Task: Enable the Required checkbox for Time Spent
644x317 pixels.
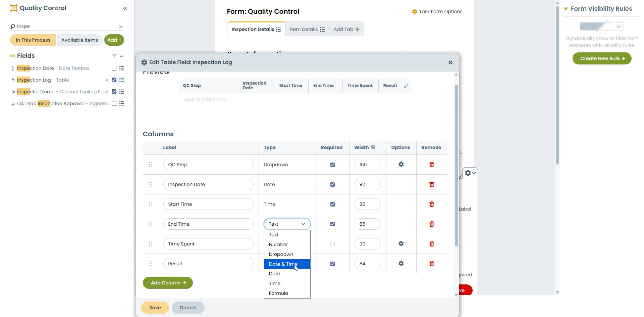Action: [x=332, y=244]
